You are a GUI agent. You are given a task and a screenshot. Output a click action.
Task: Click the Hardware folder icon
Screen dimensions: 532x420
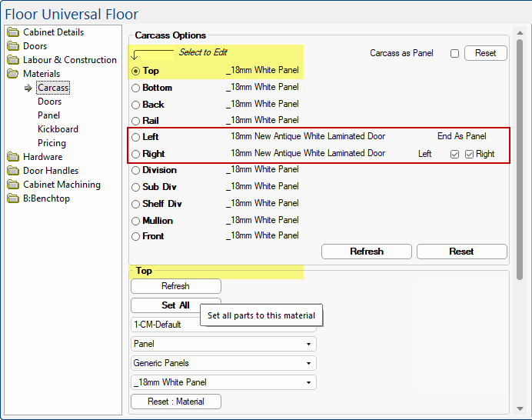pyautogui.click(x=13, y=157)
